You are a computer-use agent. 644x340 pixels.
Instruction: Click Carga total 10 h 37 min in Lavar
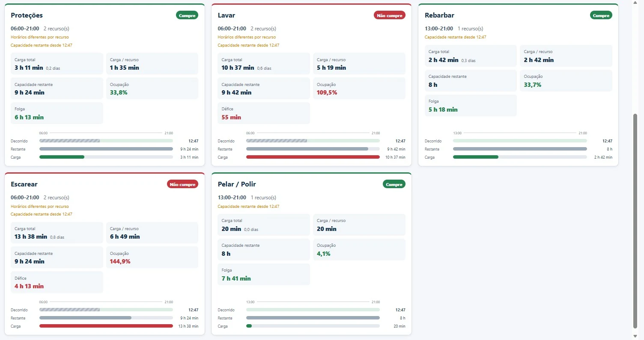238,68
